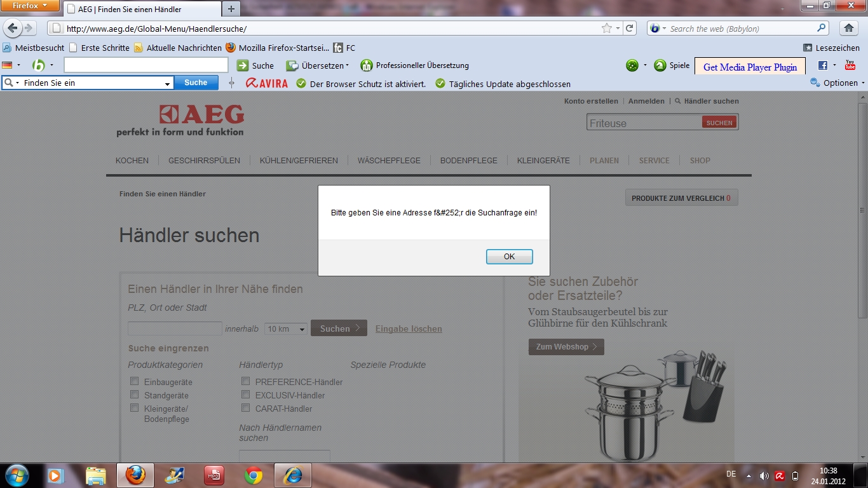Reload the page with the refresh icon

coord(629,28)
